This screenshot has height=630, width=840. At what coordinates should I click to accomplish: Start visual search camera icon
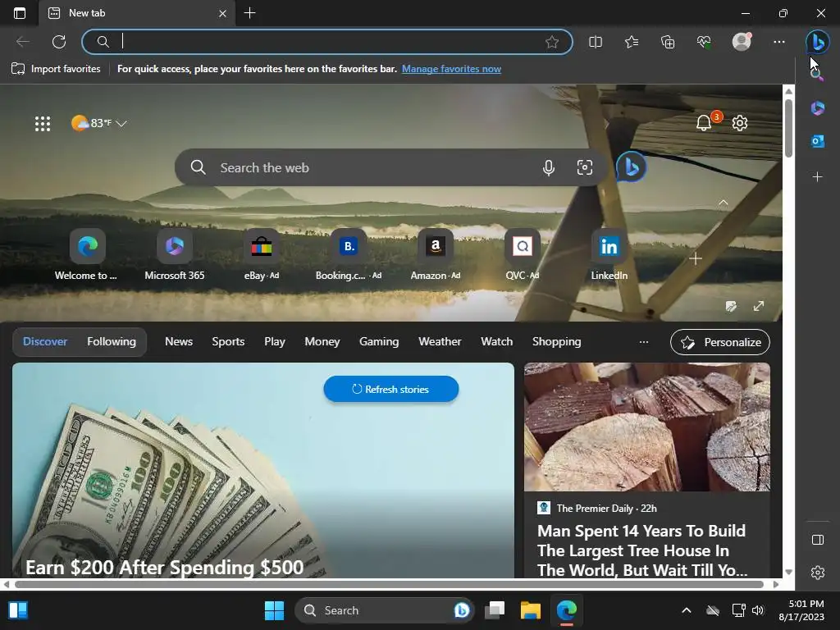tap(584, 167)
